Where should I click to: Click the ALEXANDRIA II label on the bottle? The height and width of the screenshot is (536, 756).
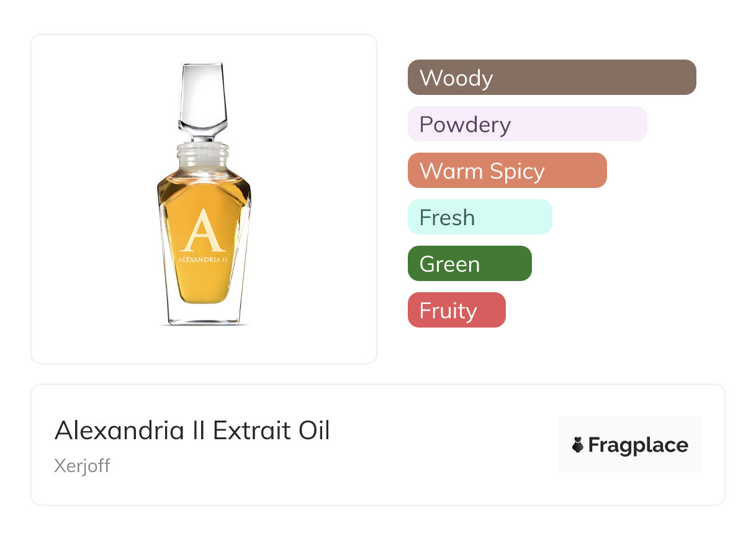click(x=202, y=260)
